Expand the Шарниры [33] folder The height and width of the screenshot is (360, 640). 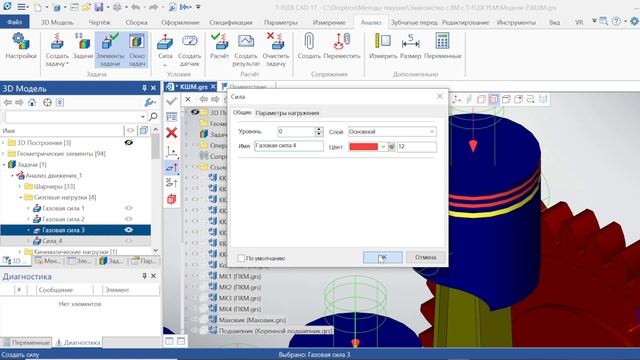tap(20, 187)
